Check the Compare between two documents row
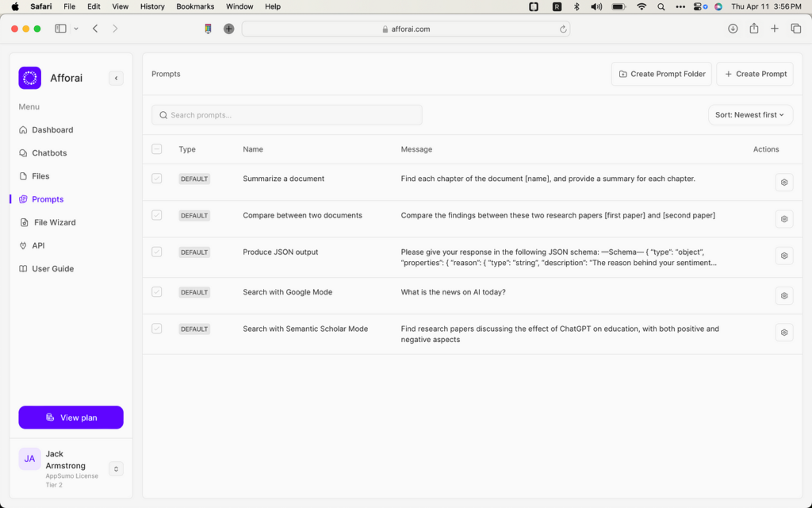812x508 pixels. click(x=156, y=215)
